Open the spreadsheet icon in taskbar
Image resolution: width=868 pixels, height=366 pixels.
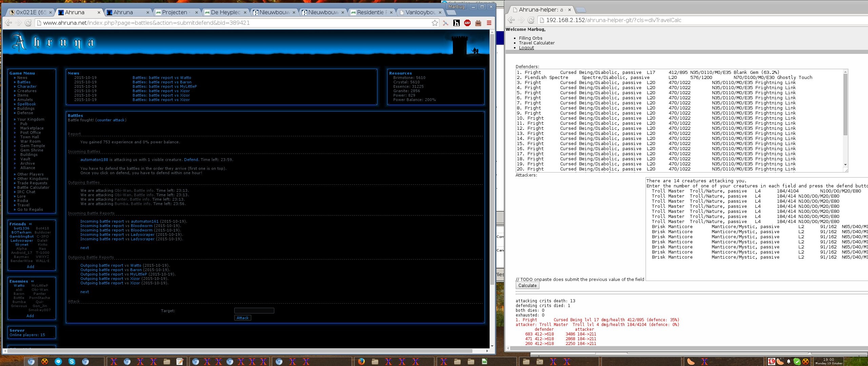(x=485, y=362)
